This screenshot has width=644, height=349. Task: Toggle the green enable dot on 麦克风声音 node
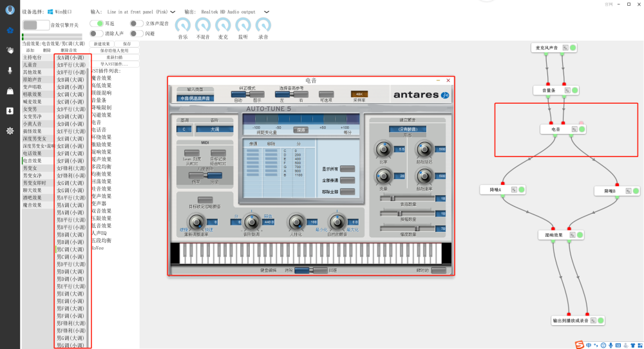point(573,48)
